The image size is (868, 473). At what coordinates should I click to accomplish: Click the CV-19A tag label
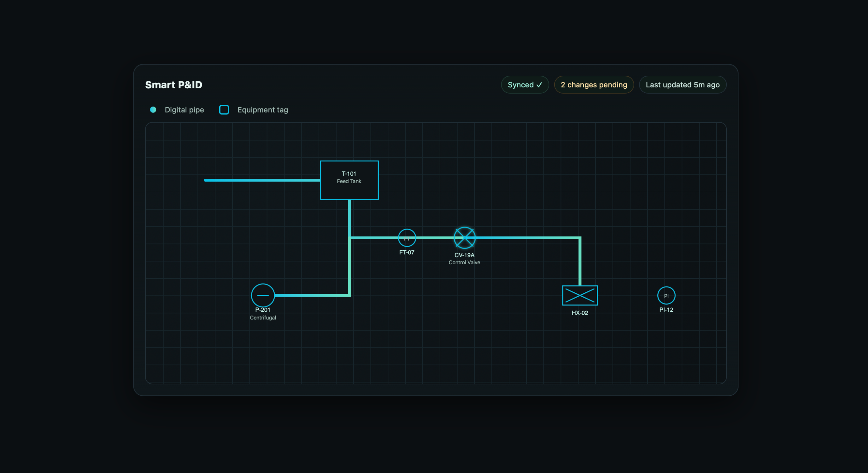[464, 255]
